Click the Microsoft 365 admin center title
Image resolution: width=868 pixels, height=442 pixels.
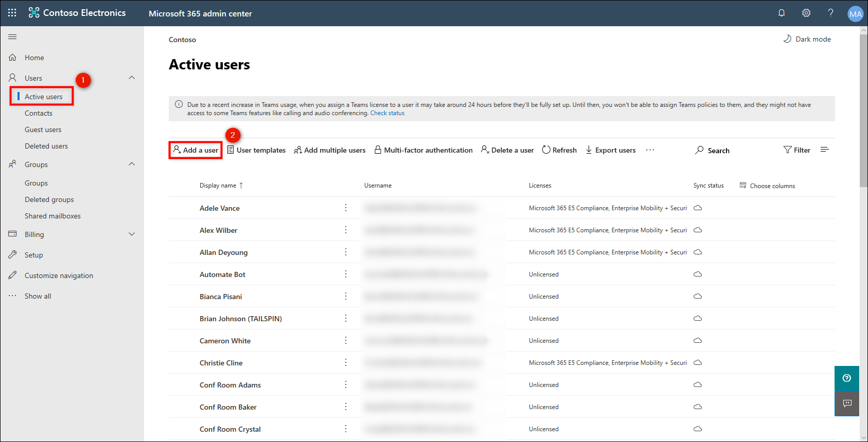pyautogui.click(x=200, y=13)
